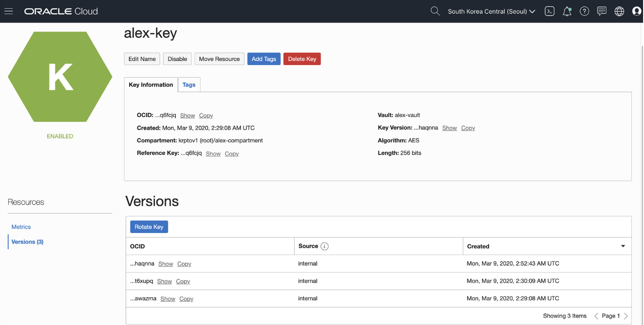Show OCID for ...awazma version row

tap(168, 299)
